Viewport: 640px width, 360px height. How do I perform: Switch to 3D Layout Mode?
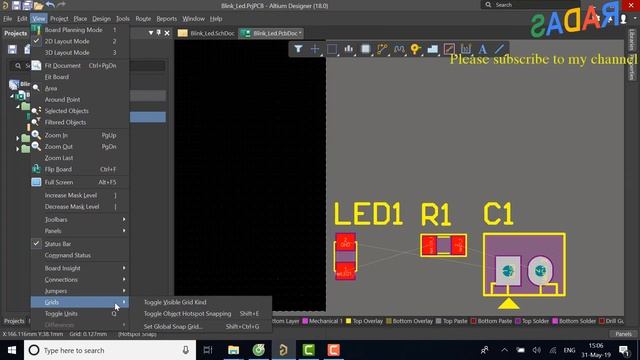point(80,53)
